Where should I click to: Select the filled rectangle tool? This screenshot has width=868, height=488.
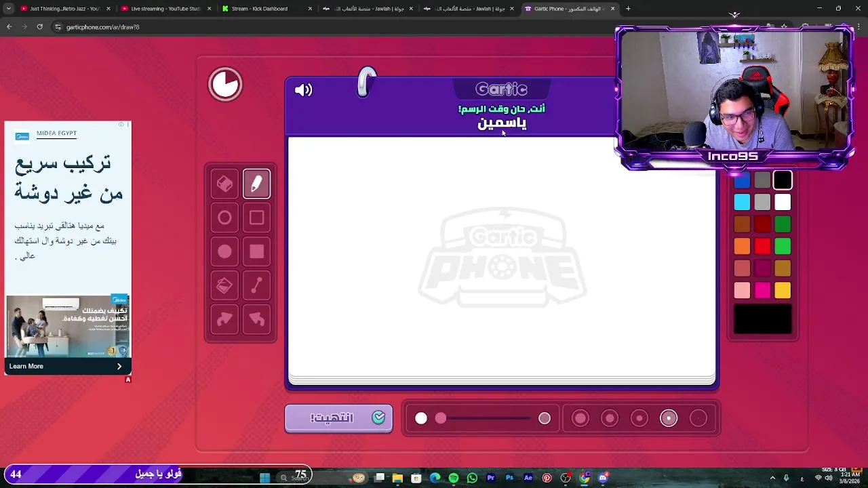point(256,251)
